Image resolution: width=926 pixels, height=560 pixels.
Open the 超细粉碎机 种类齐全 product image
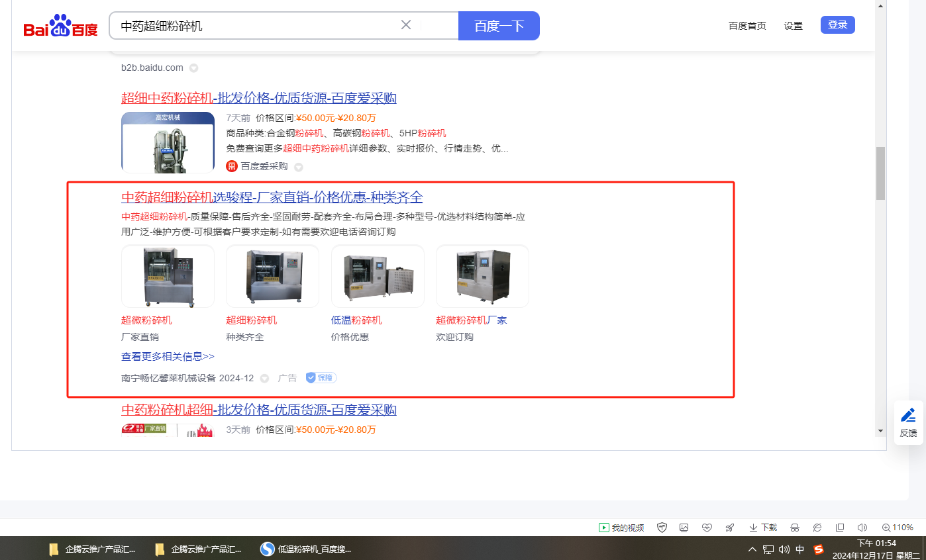[x=272, y=276]
